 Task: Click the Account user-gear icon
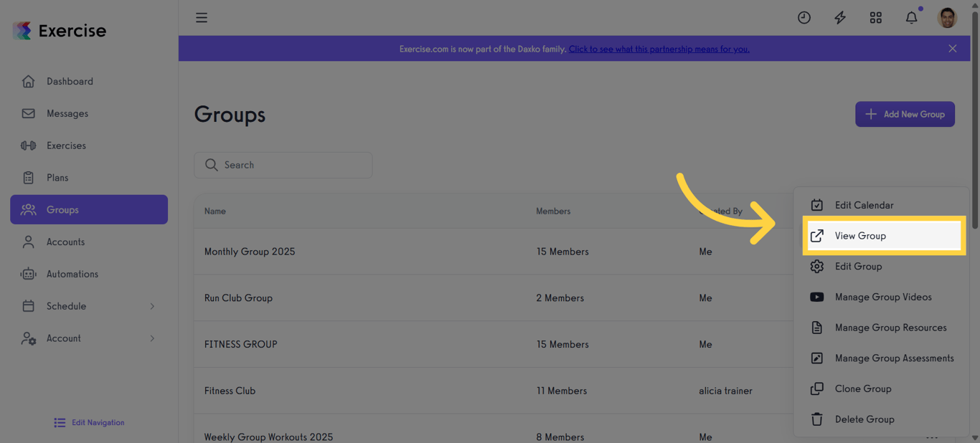click(x=28, y=338)
